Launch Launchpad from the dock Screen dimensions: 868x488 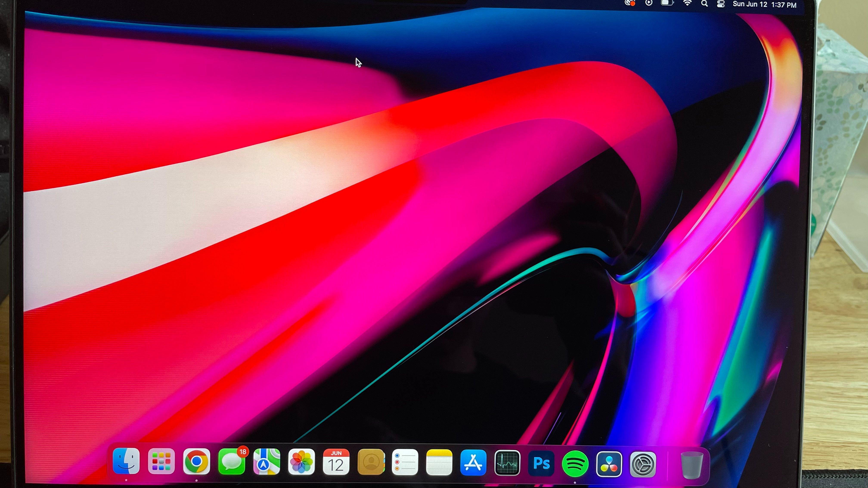click(161, 461)
